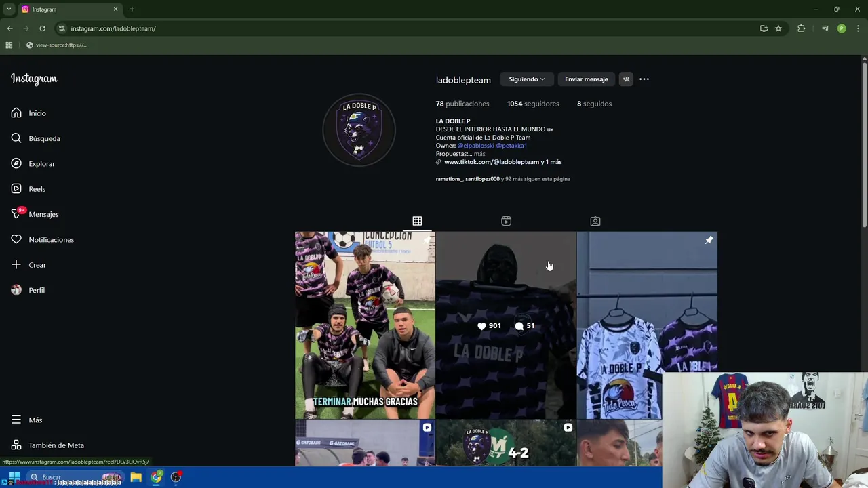
Task: Click the similar accounts add-person icon
Action: click(x=626, y=79)
